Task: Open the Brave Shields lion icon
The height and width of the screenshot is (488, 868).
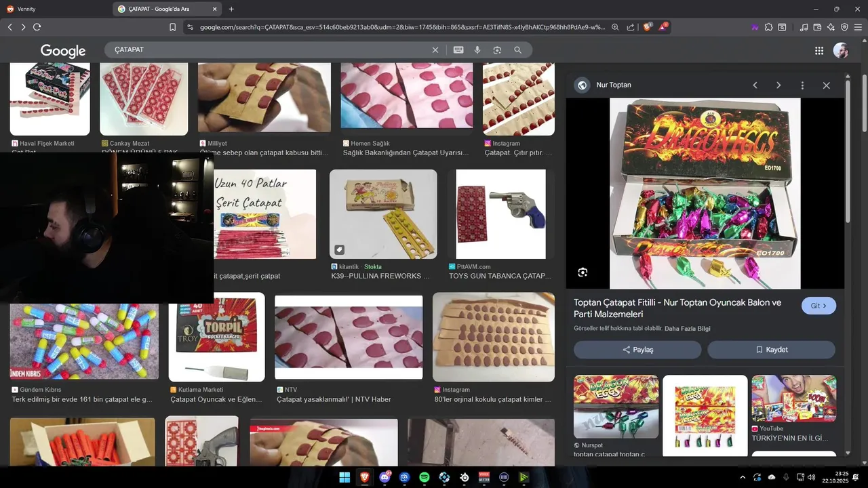Action: point(647,27)
